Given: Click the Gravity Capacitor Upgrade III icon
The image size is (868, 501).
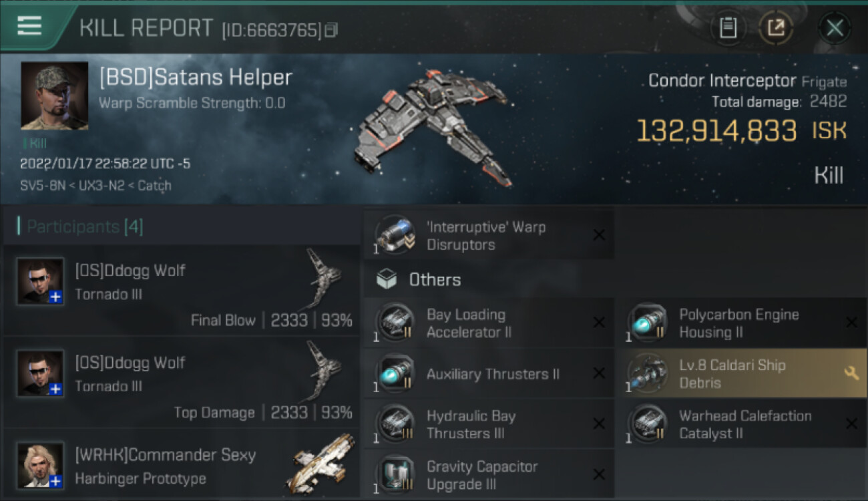Looking at the screenshot, I should pyautogui.click(x=395, y=474).
